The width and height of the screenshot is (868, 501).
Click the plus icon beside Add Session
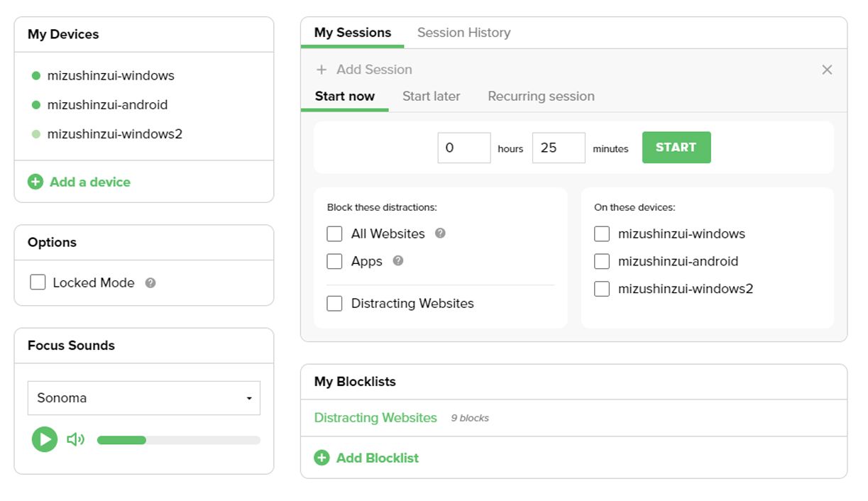tap(322, 70)
